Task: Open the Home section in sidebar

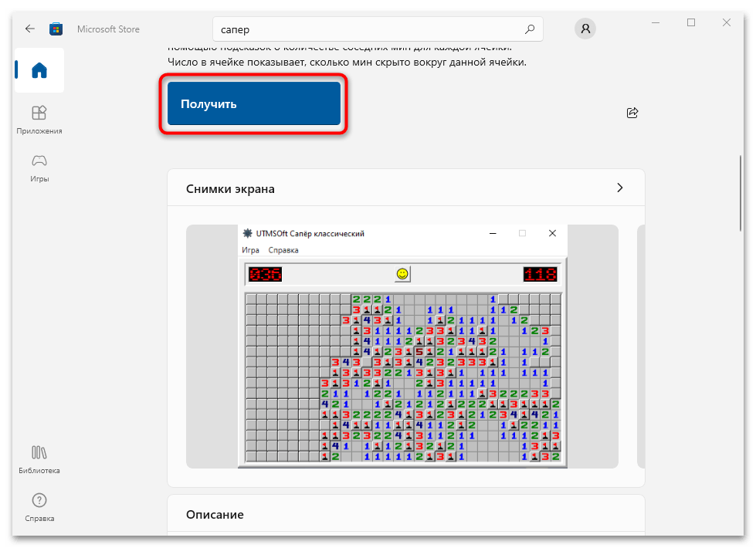Action: (x=39, y=70)
